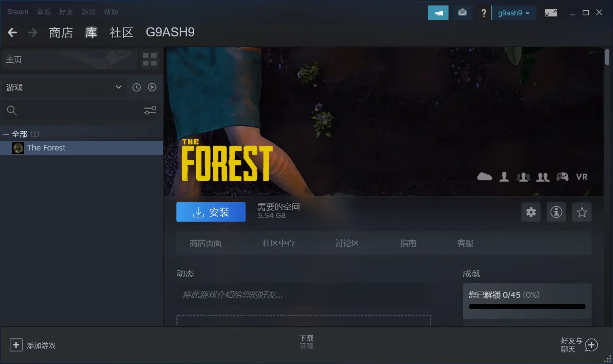Screen dimensions: 613x364
Task: Collapse the 全部 group
Action: coord(6,134)
